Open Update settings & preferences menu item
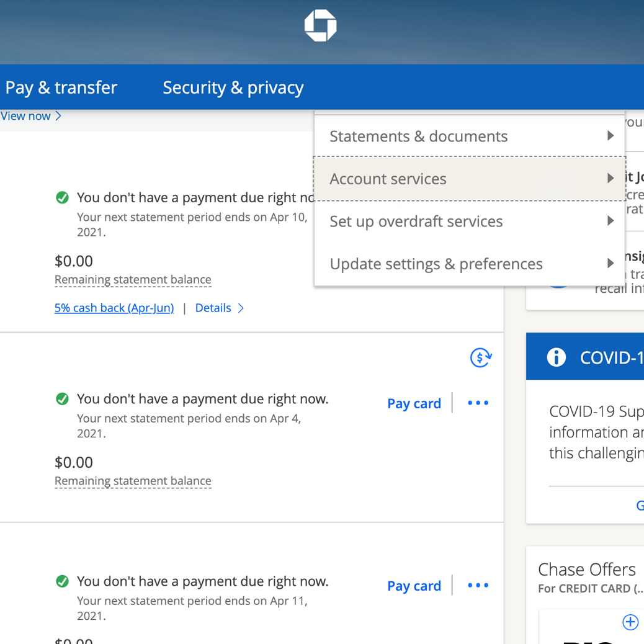Image resolution: width=644 pixels, height=644 pixels. point(470,264)
